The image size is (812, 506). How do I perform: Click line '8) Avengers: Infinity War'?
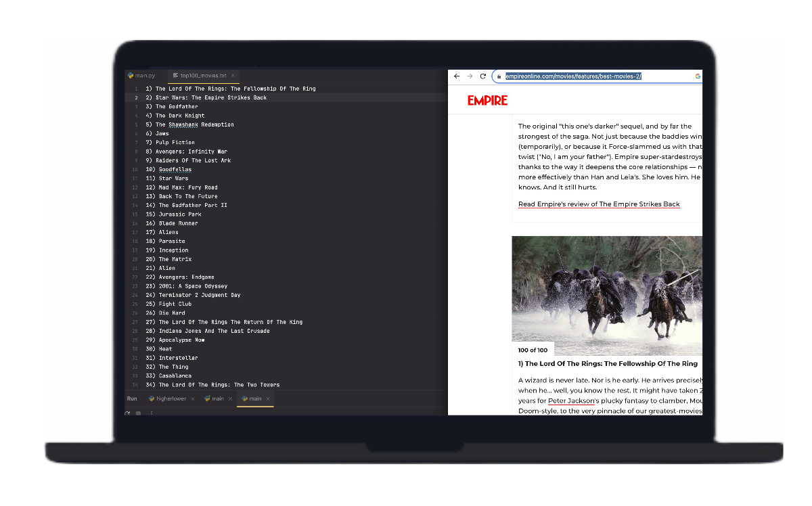pos(186,152)
